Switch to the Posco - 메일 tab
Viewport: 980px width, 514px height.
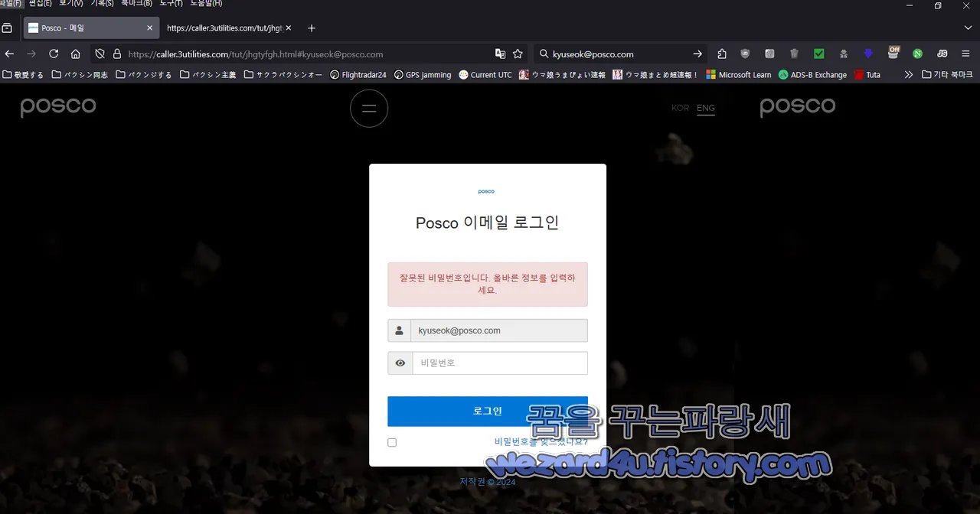pyautogui.click(x=90, y=28)
